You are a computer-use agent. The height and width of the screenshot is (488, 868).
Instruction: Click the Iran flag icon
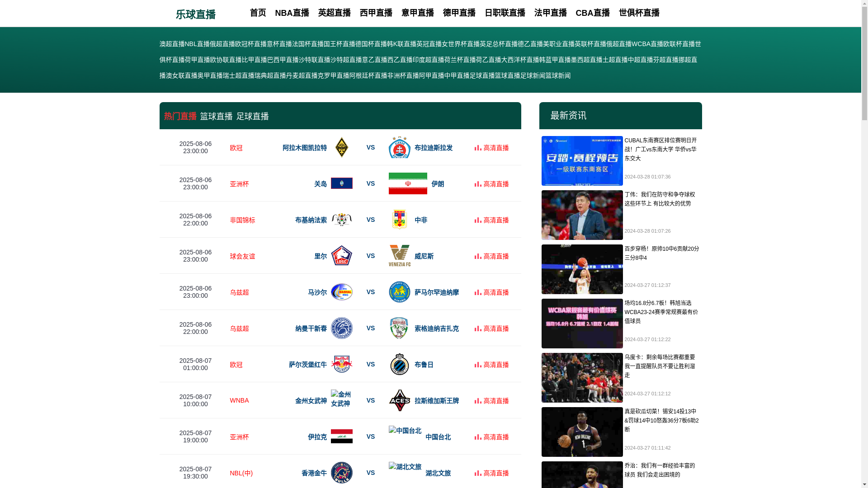[408, 183]
